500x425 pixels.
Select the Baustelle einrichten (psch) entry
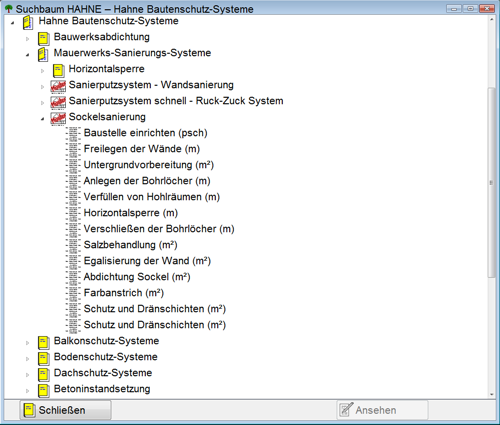[145, 133]
